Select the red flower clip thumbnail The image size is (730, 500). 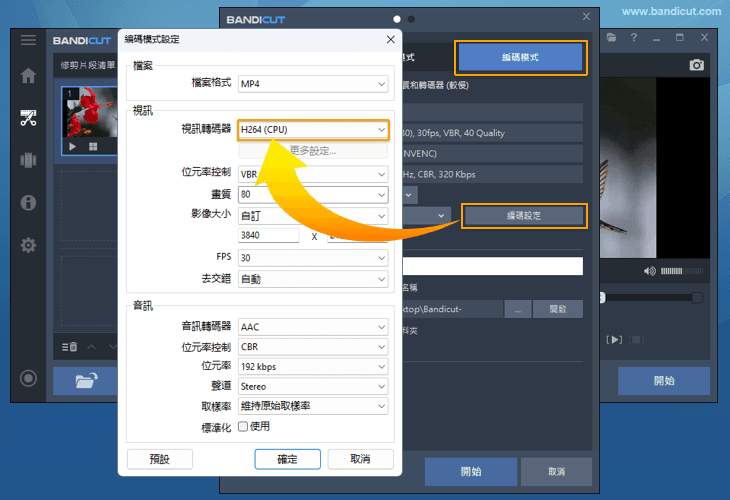click(x=89, y=112)
